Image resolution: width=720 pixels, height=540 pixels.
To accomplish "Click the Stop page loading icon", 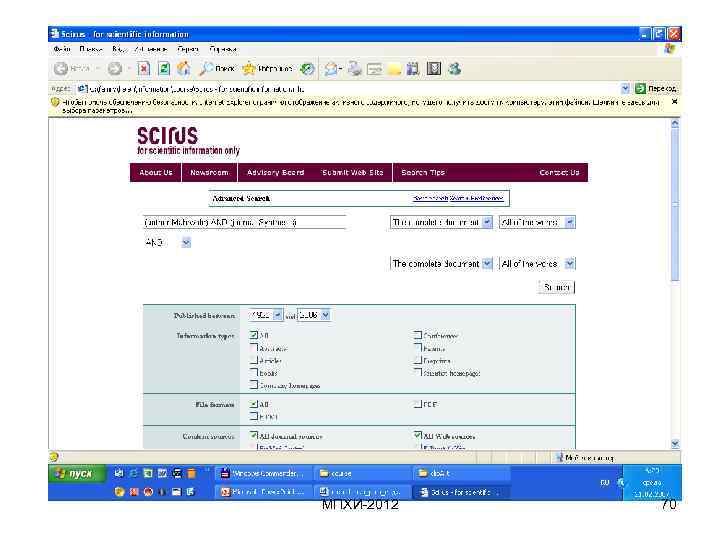I will [144, 69].
